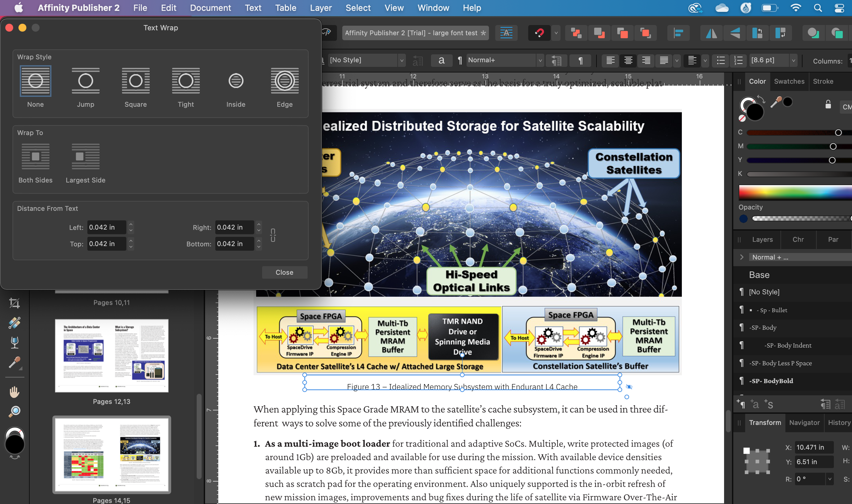Screen dimensions: 852x504
Task: Switch to the Chr character tab
Action: 798,239
